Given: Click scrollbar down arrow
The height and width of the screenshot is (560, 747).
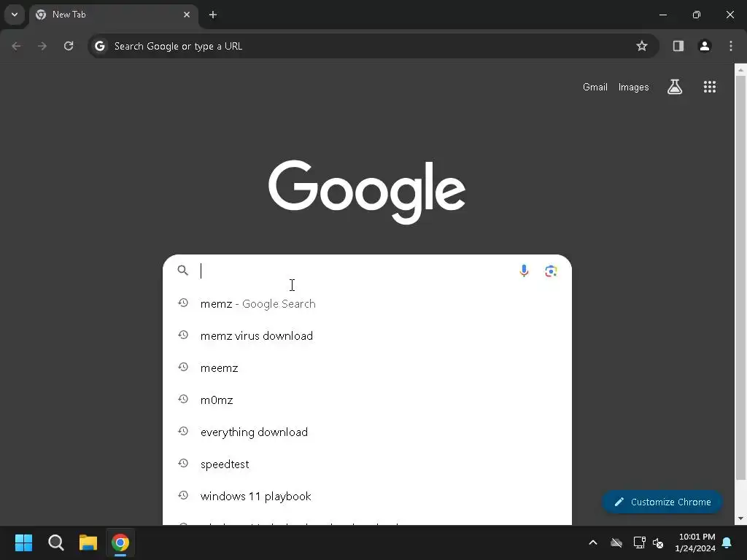Looking at the screenshot, I should coord(740,518).
